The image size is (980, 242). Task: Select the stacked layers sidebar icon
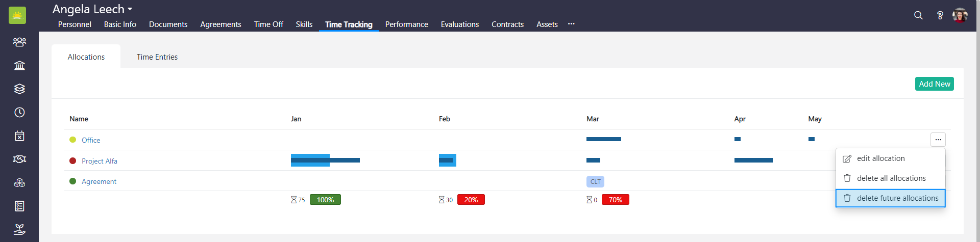click(x=19, y=89)
